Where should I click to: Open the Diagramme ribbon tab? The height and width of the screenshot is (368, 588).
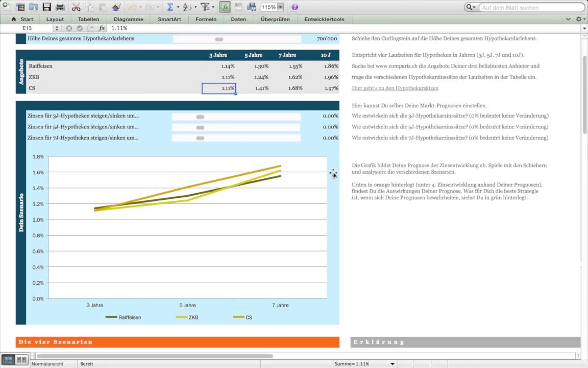pyautogui.click(x=128, y=19)
